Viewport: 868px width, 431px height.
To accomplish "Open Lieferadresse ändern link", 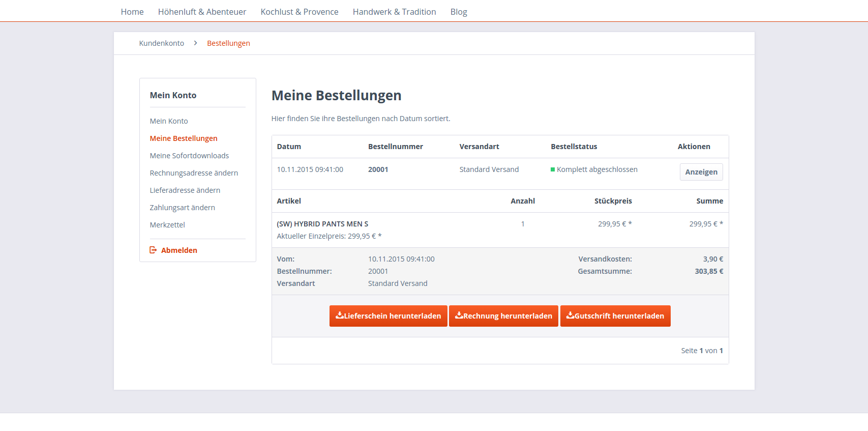I will pos(185,190).
